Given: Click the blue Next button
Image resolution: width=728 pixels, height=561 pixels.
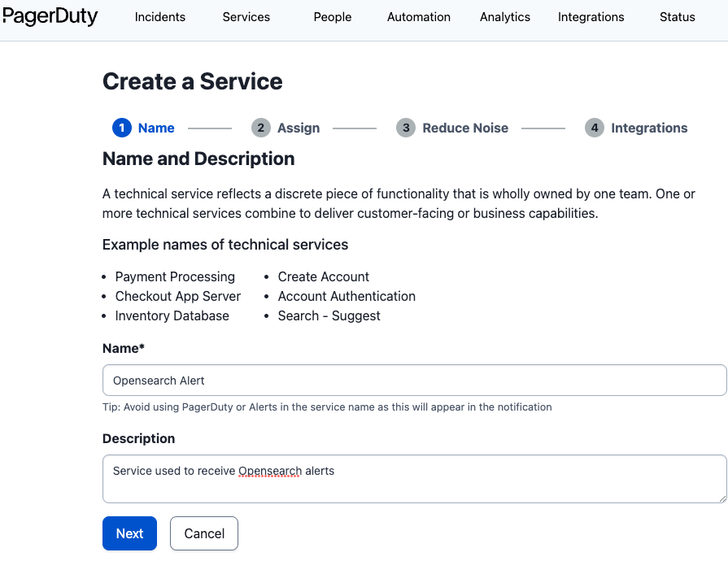Looking at the screenshot, I should tap(129, 533).
